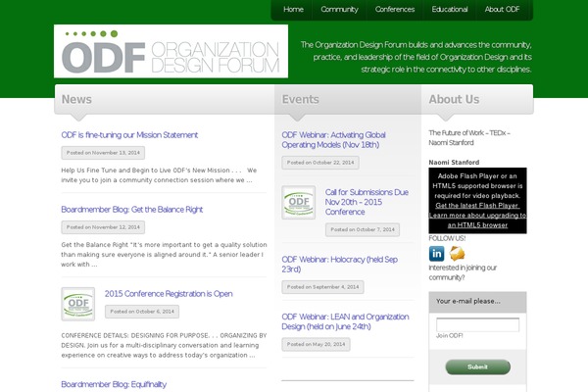The height and width of the screenshot is (392, 588).
Task: Open the ODF Webinar: Holocracy link
Action: pos(339,264)
